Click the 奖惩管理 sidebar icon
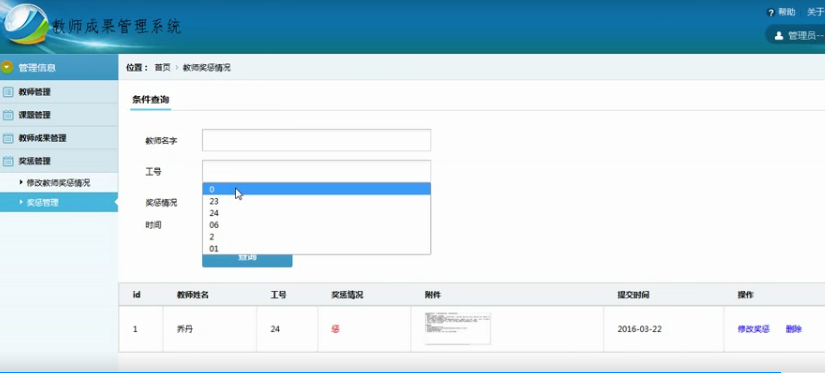 coord(8,161)
